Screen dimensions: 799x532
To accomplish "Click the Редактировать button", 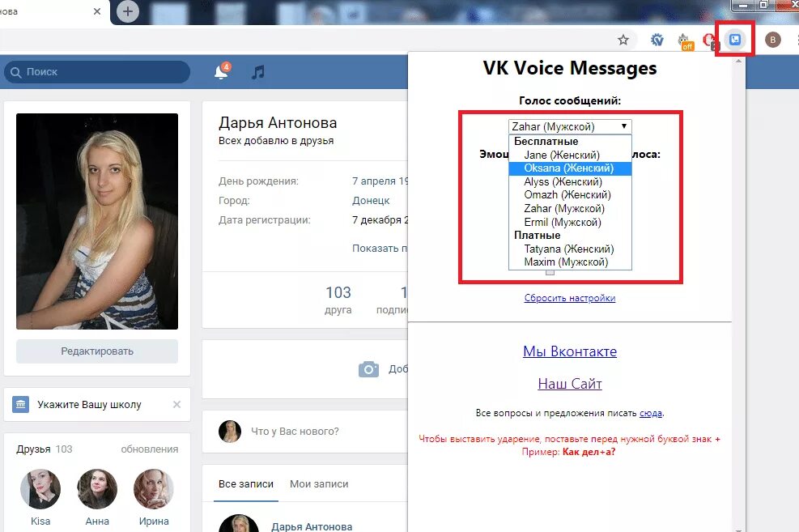I will point(97,351).
